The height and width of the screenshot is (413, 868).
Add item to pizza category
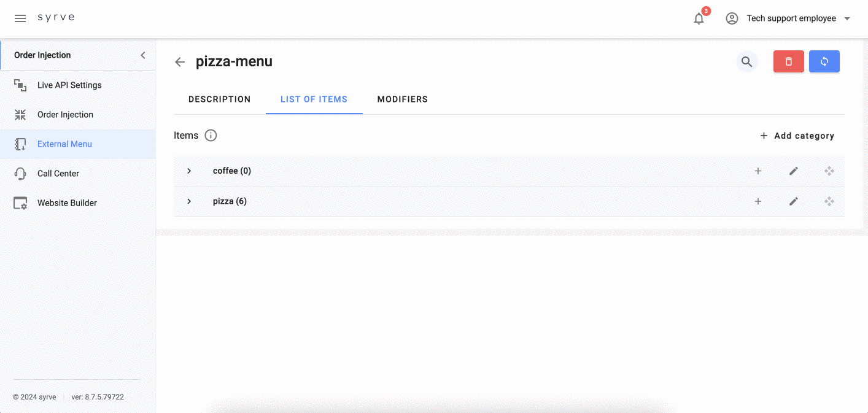[x=758, y=201]
